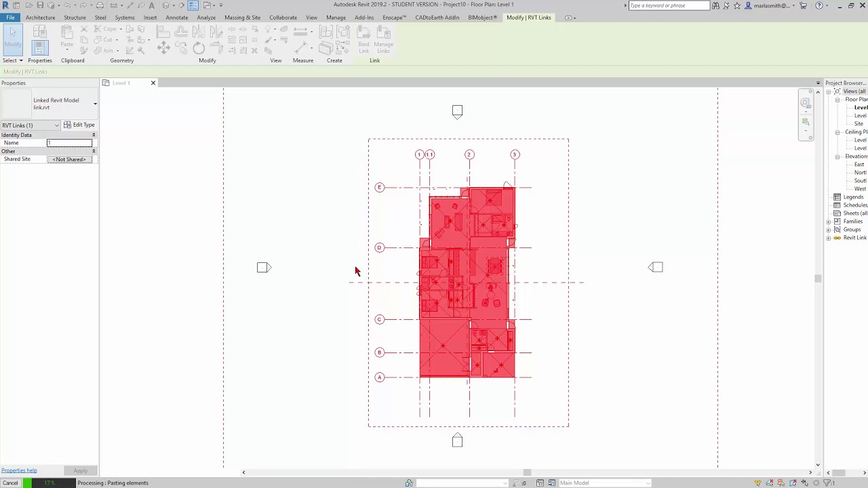Click the Not Shared button for Shared Site
The width and height of the screenshot is (868, 488).
click(70, 159)
